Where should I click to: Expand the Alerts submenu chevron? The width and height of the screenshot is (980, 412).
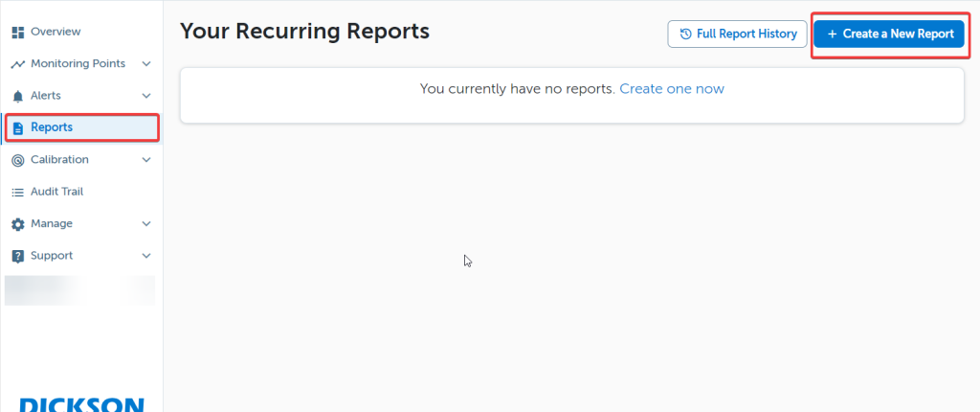(146, 96)
